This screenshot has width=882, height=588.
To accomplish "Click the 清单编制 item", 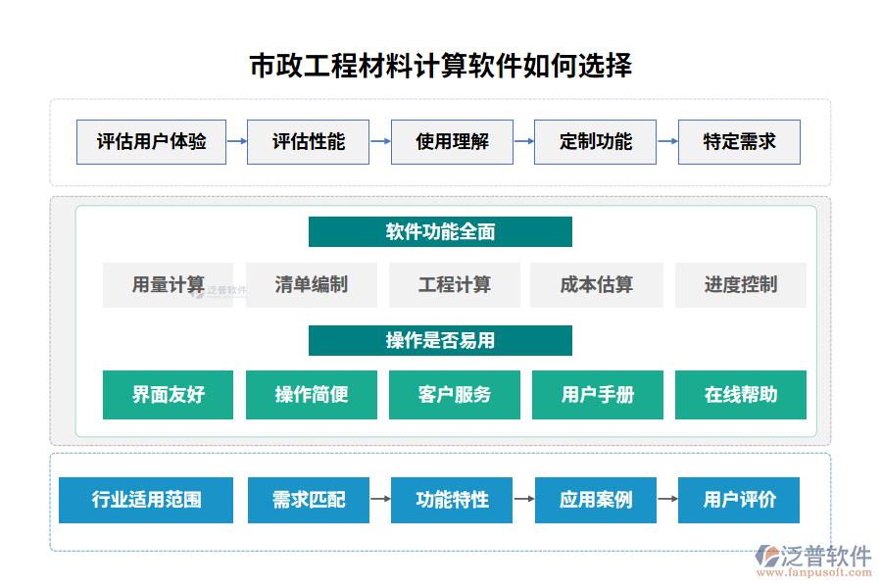I will [311, 285].
